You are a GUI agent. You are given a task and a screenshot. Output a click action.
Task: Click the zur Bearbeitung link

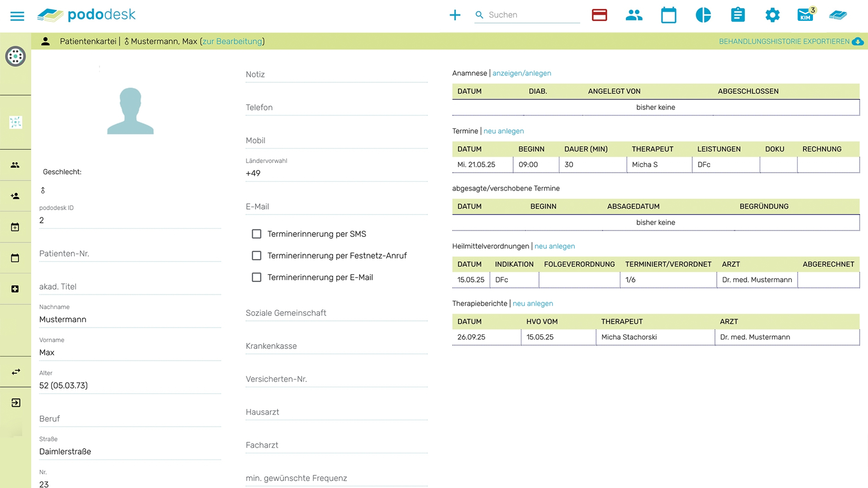coord(232,41)
